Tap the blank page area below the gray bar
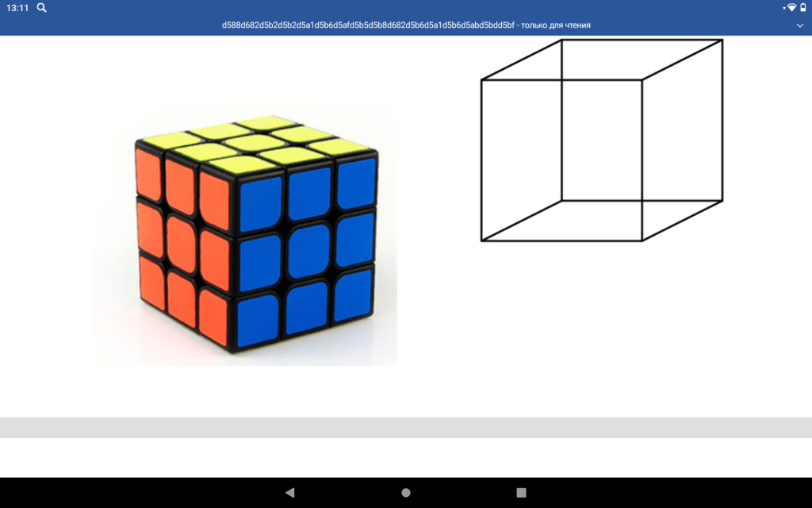 (x=406, y=457)
